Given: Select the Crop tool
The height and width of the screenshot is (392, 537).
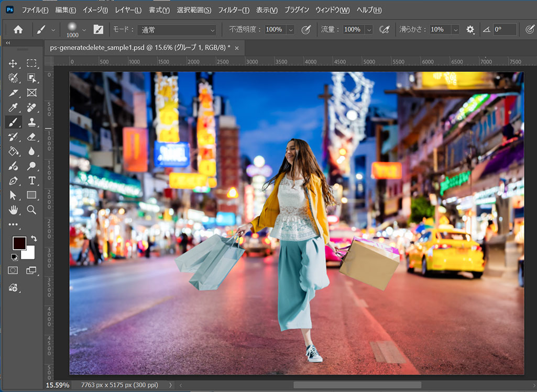Looking at the screenshot, I should [13, 93].
